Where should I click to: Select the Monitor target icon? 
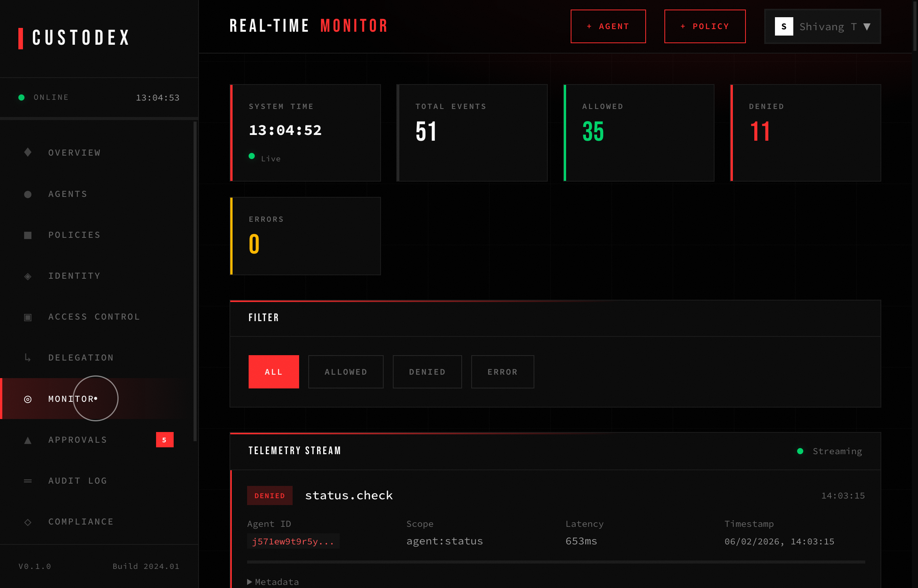click(27, 399)
